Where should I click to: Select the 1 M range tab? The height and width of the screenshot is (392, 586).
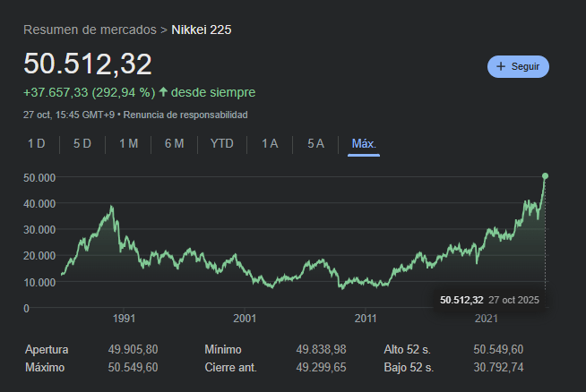(x=128, y=143)
